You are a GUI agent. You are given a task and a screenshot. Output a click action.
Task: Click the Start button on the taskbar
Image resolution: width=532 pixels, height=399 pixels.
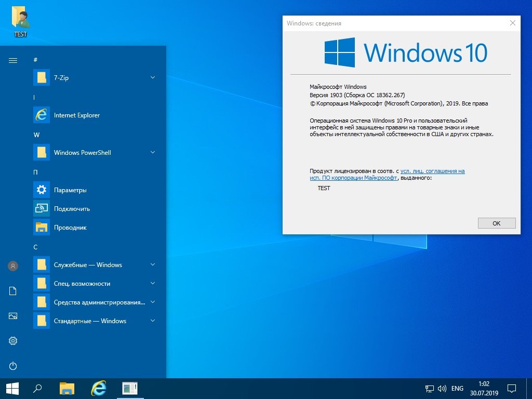tap(12, 388)
